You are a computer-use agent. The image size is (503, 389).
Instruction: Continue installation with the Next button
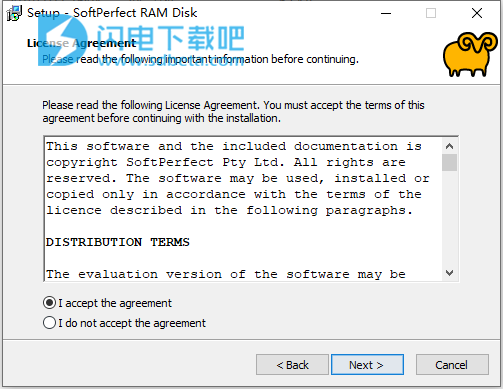point(367,365)
